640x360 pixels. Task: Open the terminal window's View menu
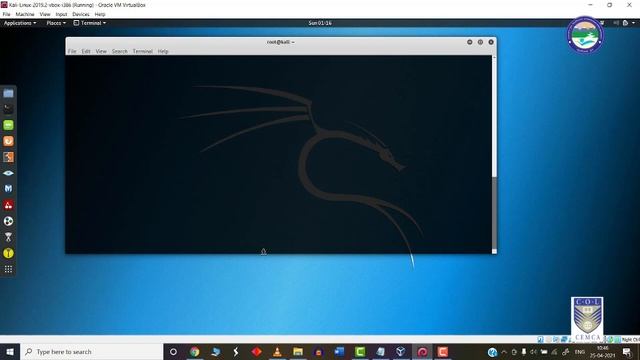(101, 51)
